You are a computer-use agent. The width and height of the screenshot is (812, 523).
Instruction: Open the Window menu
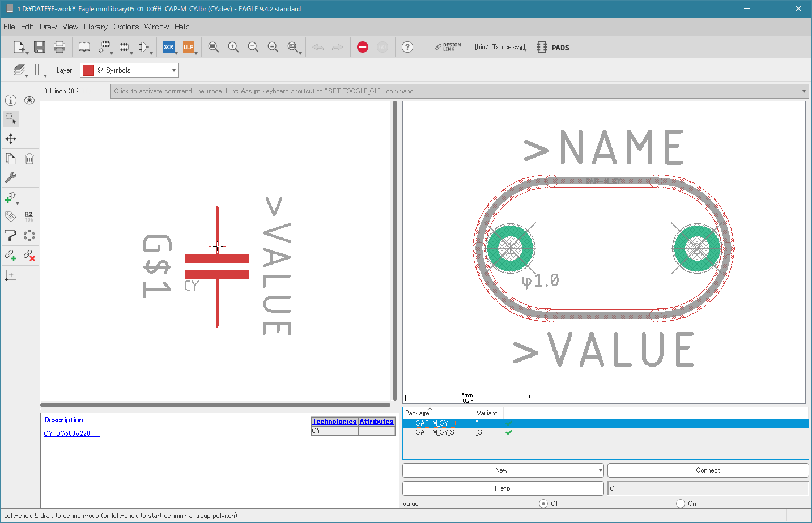[156, 27]
